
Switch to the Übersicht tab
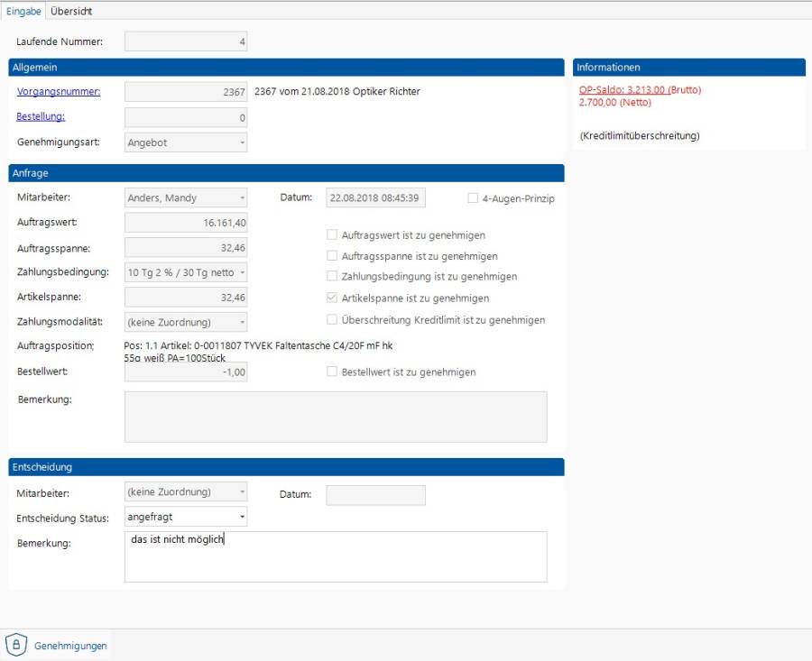[71, 12]
